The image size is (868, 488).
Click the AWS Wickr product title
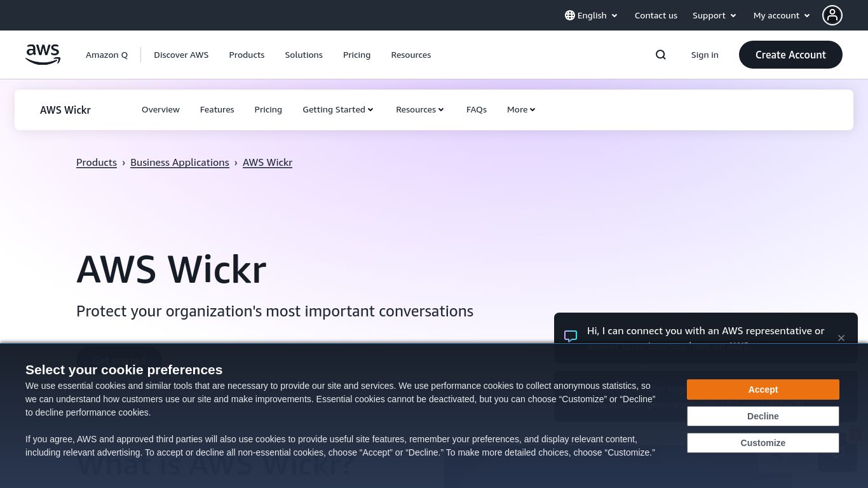(65, 110)
